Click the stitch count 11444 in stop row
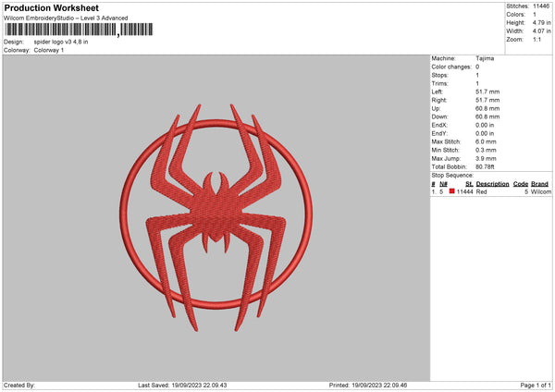Image resolution: width=555 pixels, height=392 pixels. coord(464,191)
